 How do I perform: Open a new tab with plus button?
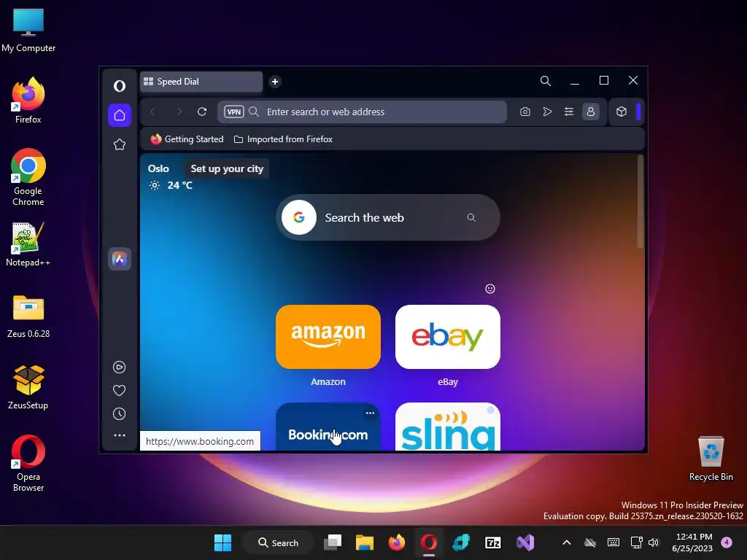click(275, 82)
